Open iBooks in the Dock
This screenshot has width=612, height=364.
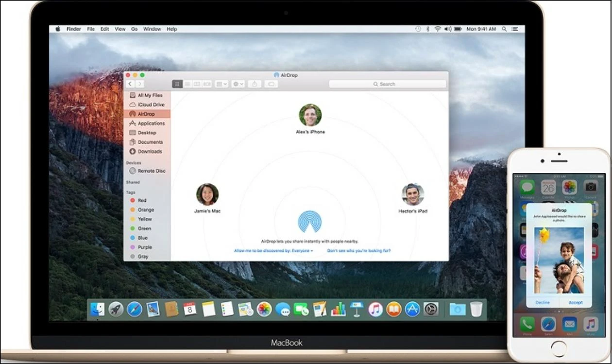coord(393,309)
